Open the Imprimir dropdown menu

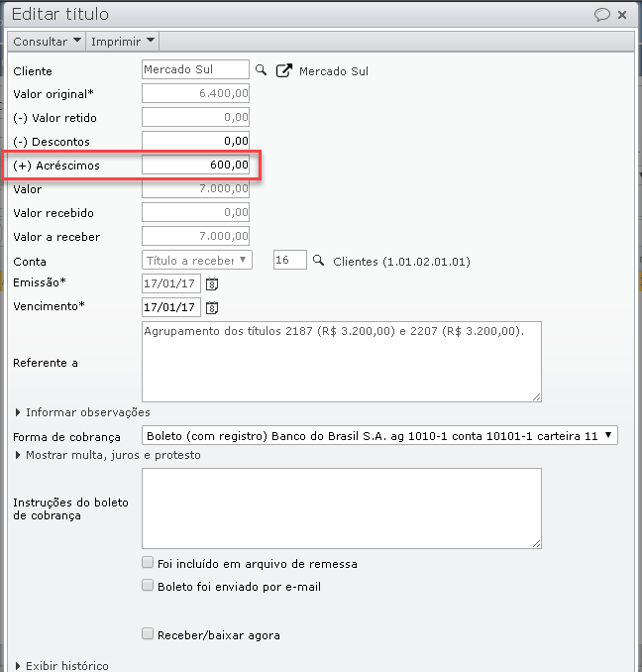[x=123, y=42]
